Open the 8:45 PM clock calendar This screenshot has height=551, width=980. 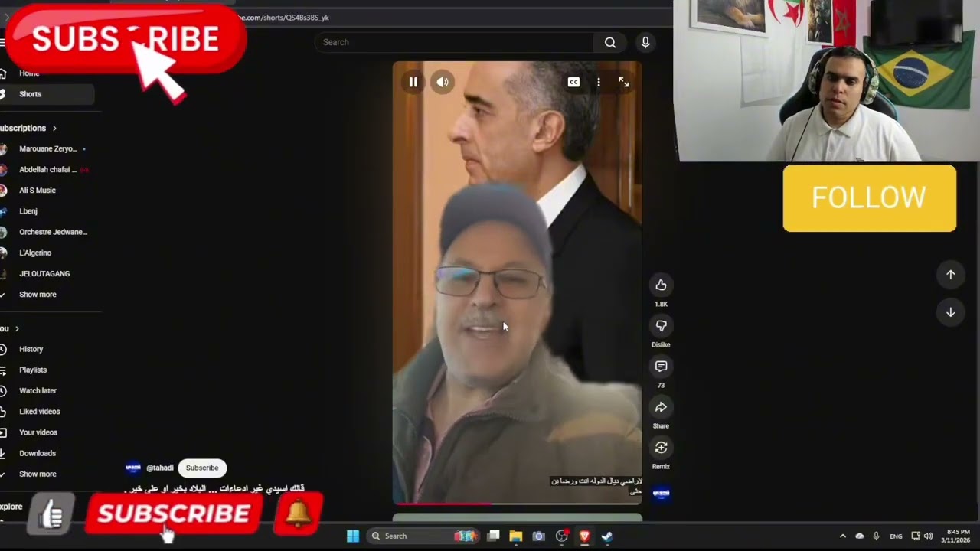(958, 536)
